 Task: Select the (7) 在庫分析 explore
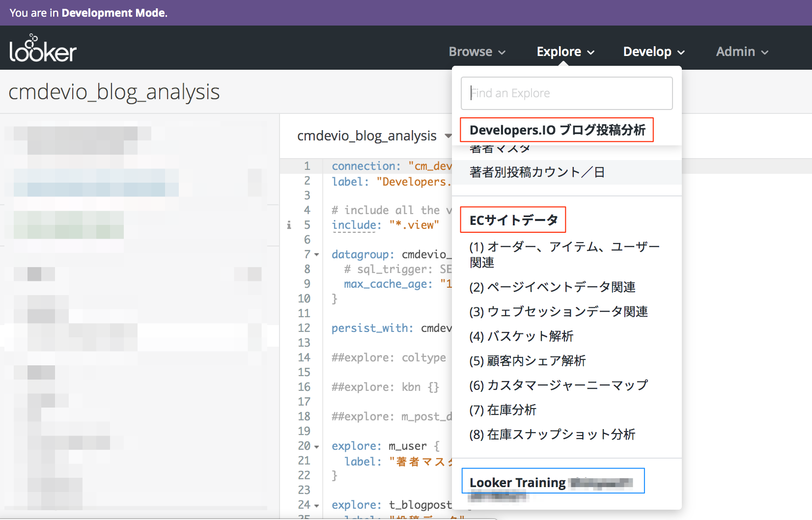click(x=503, y=410)
